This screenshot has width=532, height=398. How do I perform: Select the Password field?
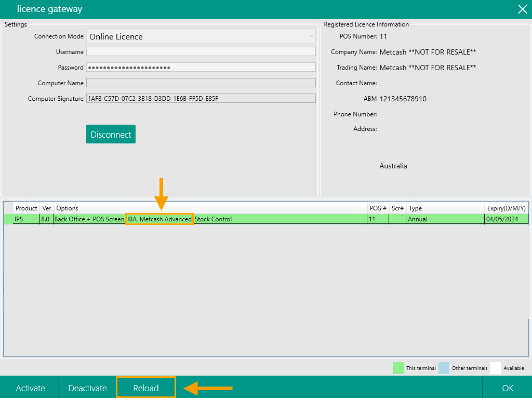click(201, 67)
